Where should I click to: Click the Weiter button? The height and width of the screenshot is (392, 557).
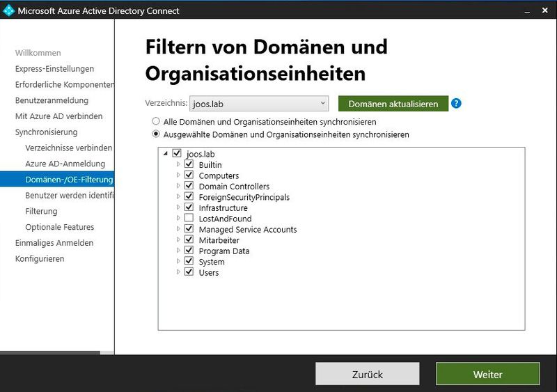[x=488, y=374]
